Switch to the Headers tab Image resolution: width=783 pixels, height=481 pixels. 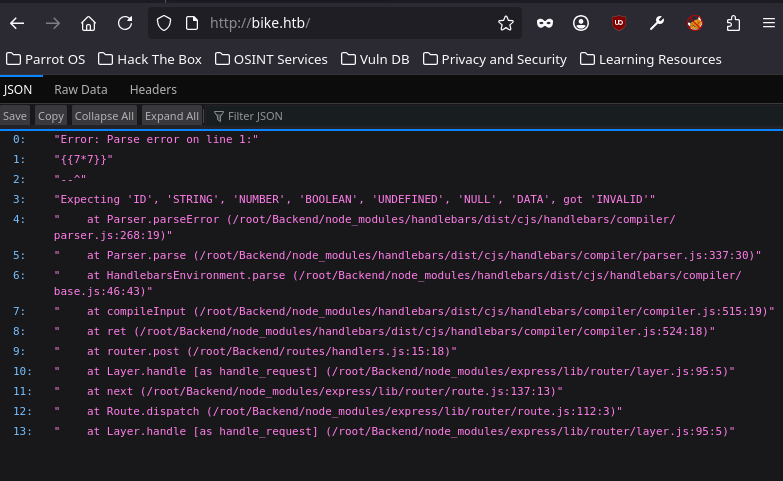tap(153, 90)
